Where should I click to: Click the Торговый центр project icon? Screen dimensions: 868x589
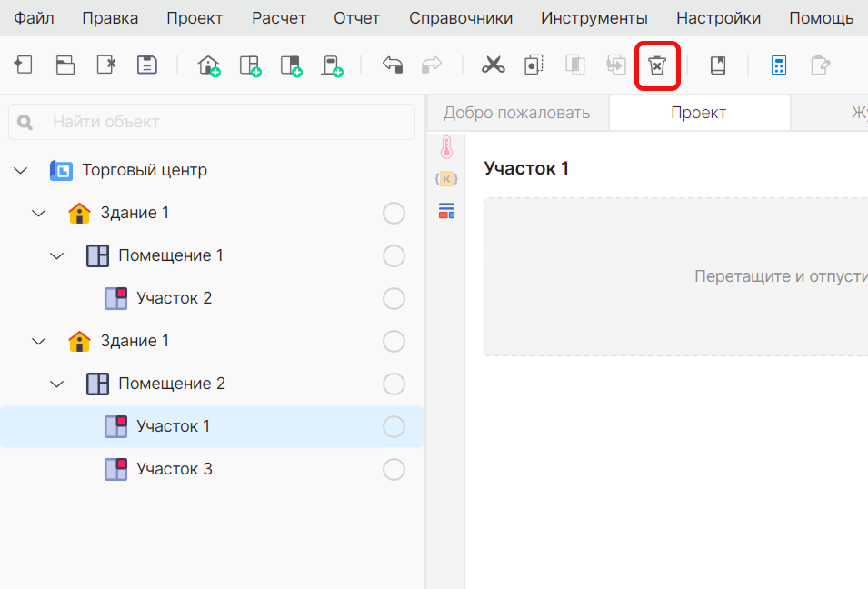62,171
